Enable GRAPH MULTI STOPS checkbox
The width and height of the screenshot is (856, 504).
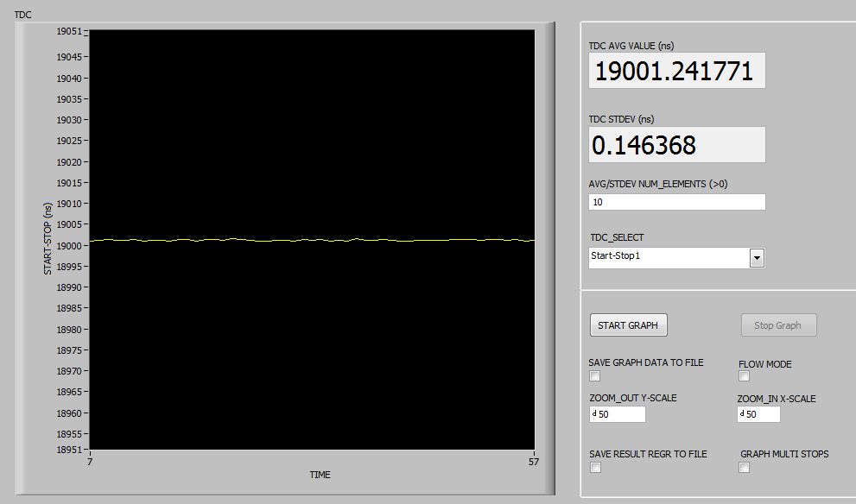point(744,468)
